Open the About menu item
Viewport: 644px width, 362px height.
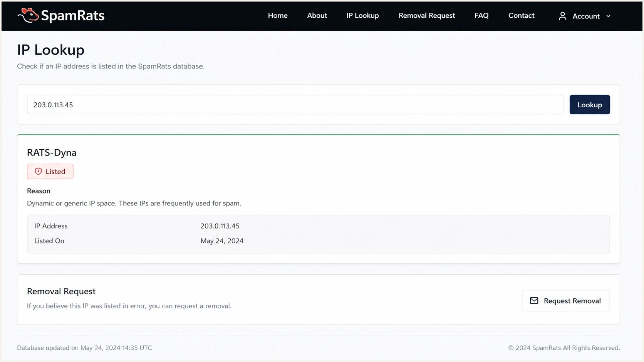click(x=317, y=15)
